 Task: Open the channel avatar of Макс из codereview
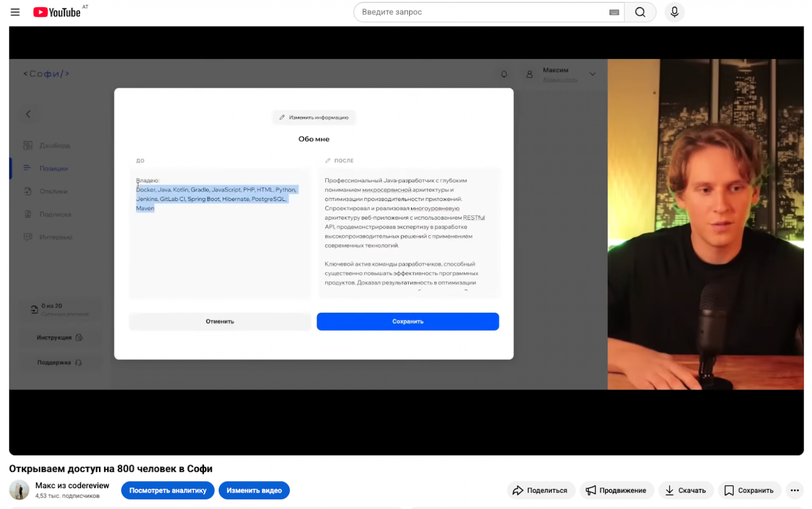coord(19,490)
